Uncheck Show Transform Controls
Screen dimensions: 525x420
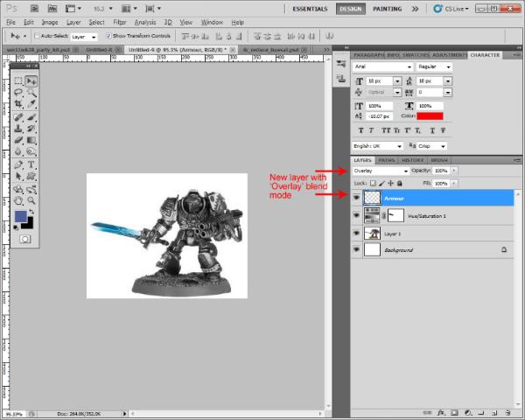pos(108,37)
